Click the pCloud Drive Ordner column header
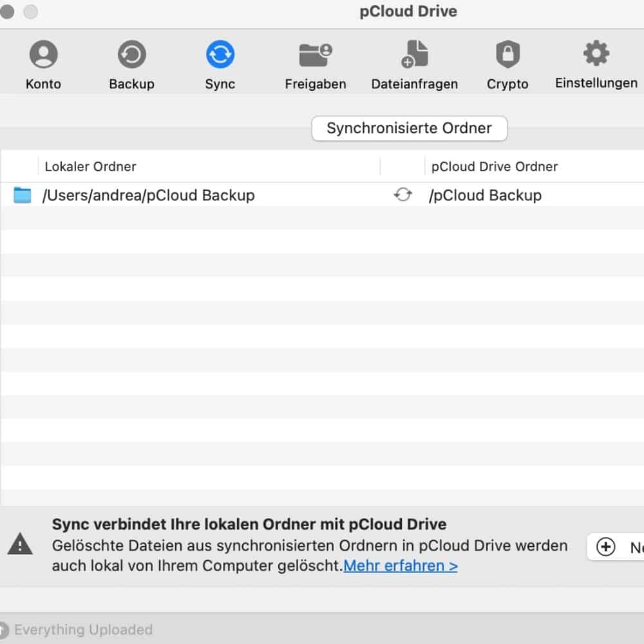This screenshot has width=644, height=644. click(x=495, y=166)
